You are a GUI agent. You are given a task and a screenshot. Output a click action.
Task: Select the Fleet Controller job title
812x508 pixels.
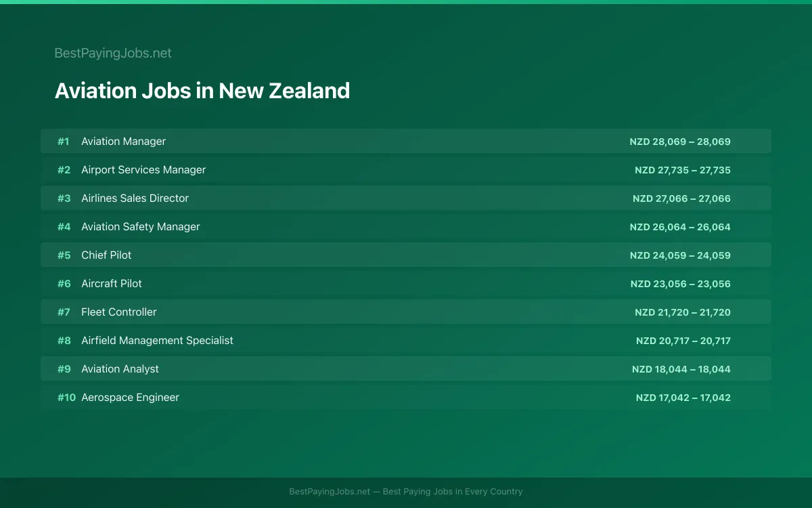pyautogui.click(x=119, y=312)
